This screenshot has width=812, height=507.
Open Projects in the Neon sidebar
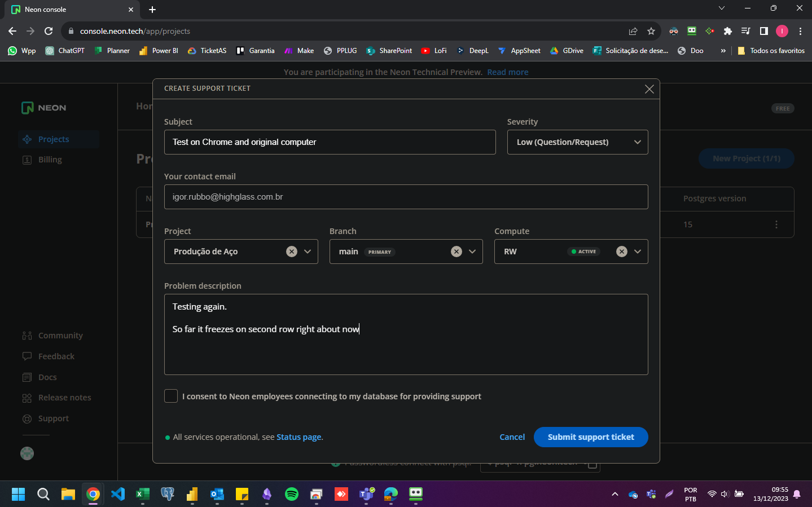58,139
